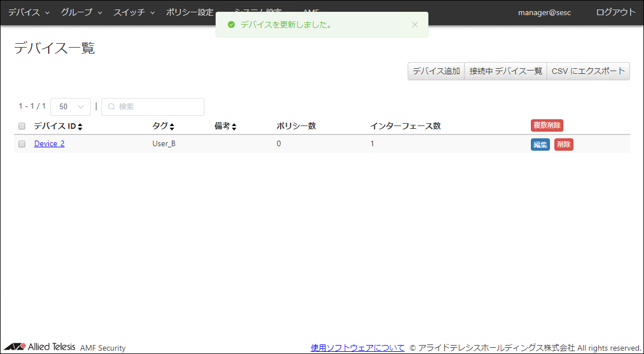
Task: Click the blue 編集 button for Device_2
Action: coord(540,145)
